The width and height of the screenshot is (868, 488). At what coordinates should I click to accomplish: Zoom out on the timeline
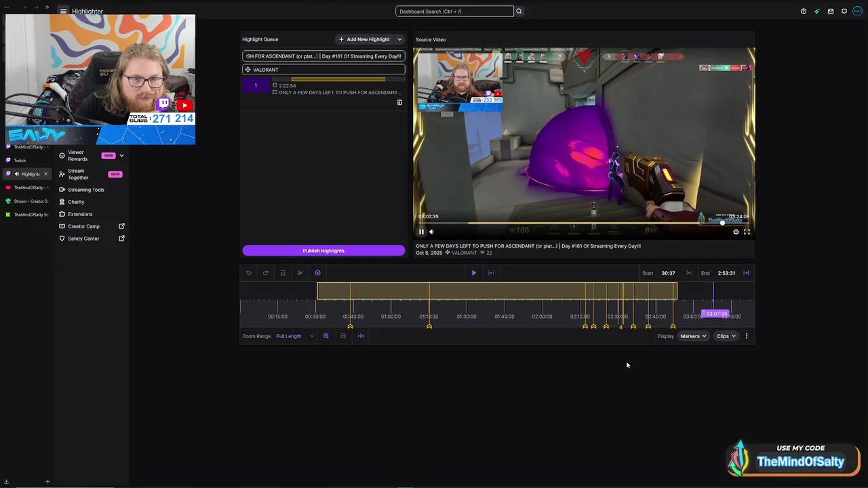tap(343, 336)
